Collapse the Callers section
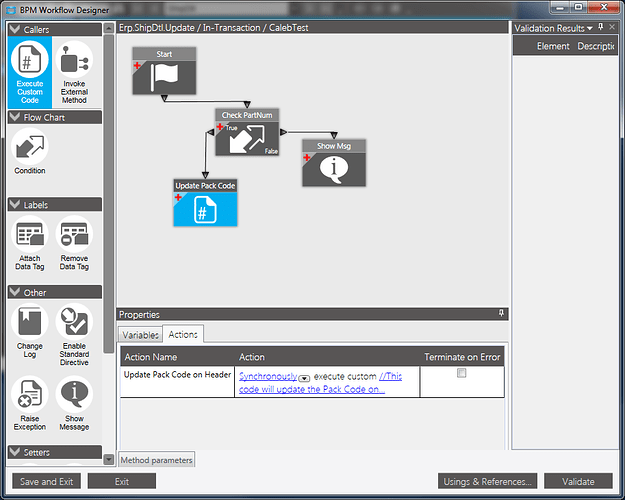 pyautogui.click(x=14, y=29)
